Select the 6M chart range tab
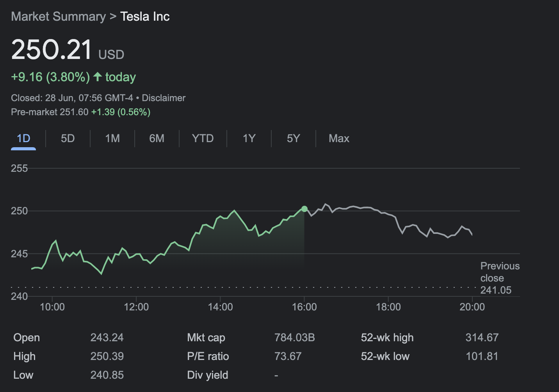The height and width of the screenshot is (392, 559). click(x=157, y=139)
